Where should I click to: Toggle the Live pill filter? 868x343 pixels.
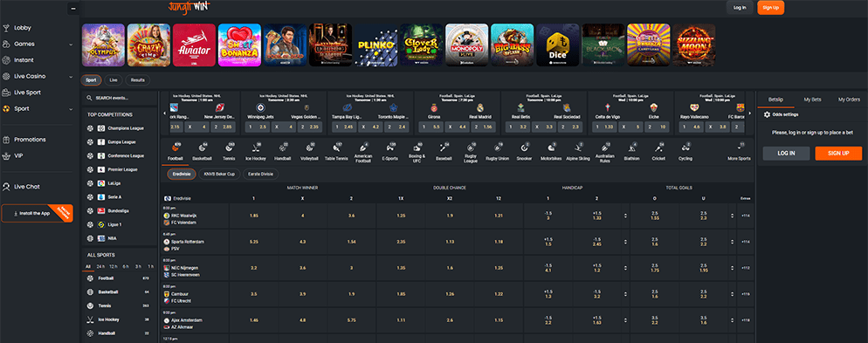click(x=114, y=80)
